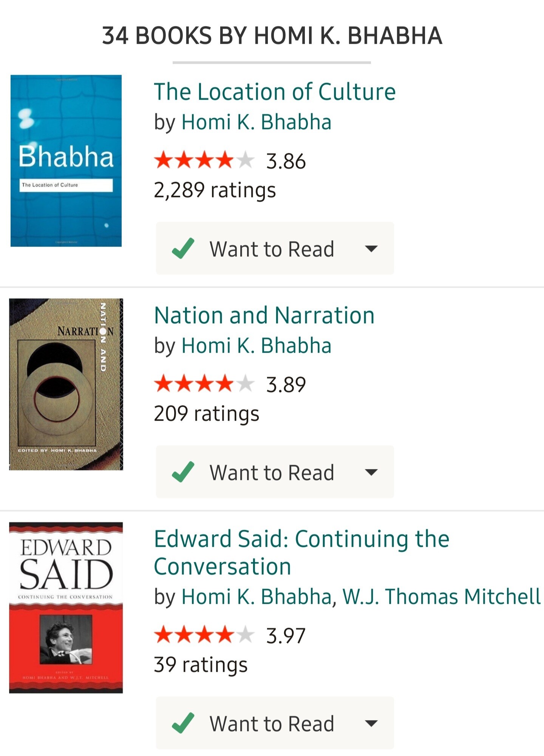Expand shelf dropdown arrow for The Location of Culture
The width and height of the screenshot is (544, 756).
point(371,248)
